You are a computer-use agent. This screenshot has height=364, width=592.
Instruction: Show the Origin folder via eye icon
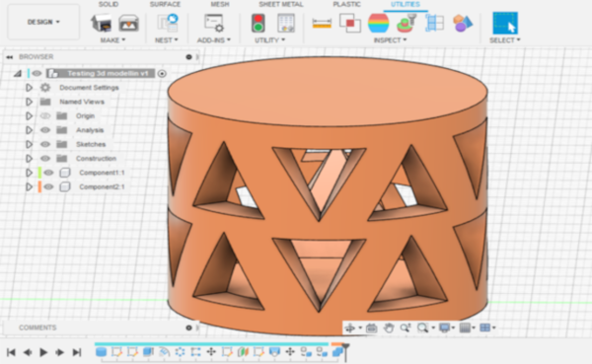coord(45,116)
